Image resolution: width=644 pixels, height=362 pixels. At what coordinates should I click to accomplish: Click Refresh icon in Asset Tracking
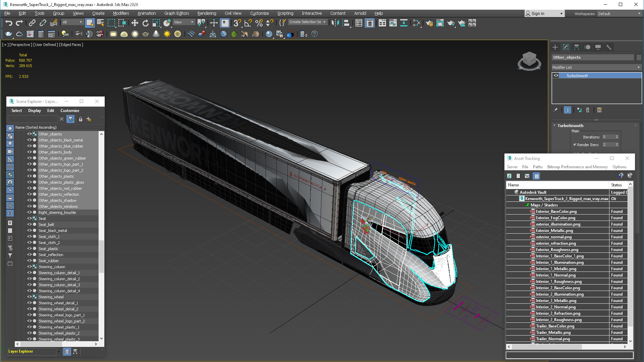[x=509, y=176]
